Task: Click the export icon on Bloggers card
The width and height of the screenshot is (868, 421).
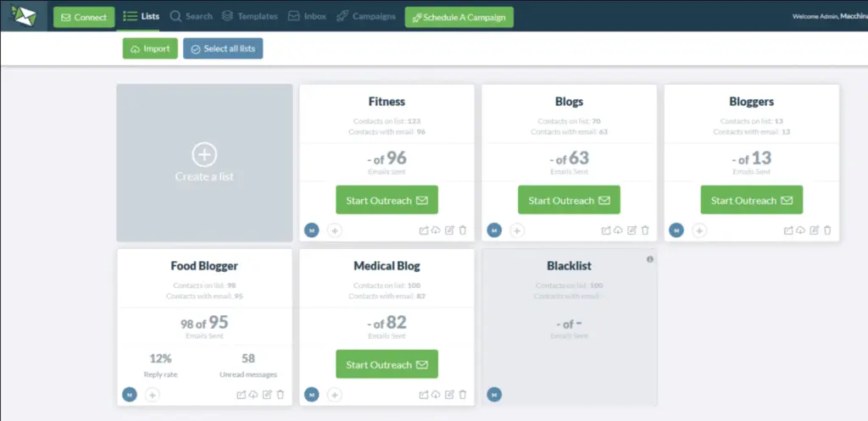Action: coord(787,230)
